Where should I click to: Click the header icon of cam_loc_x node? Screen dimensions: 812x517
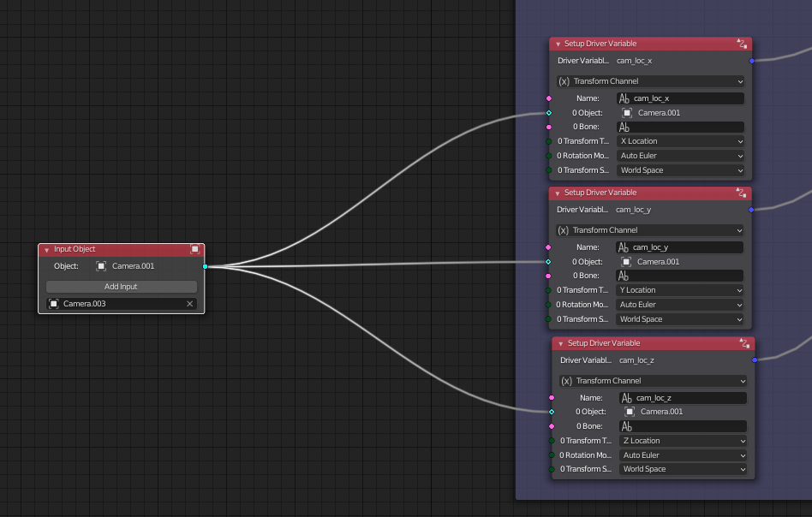click(742, 44)
